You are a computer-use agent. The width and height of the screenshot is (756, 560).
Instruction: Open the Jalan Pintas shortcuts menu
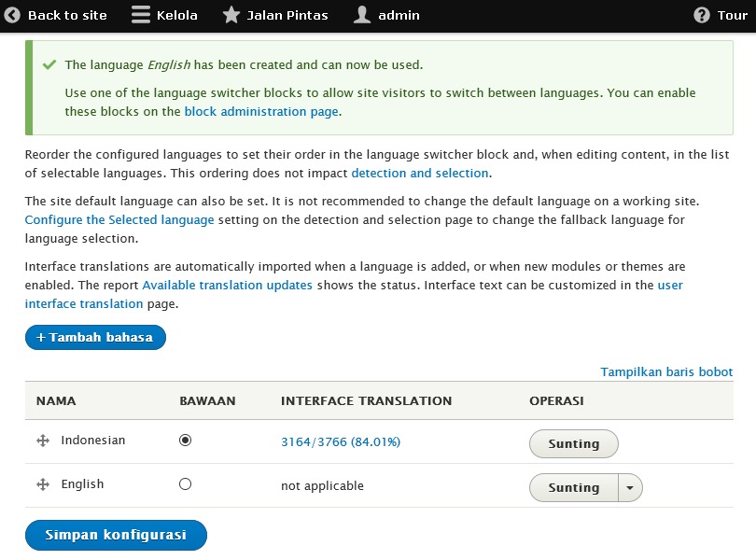tap(287, 15)
